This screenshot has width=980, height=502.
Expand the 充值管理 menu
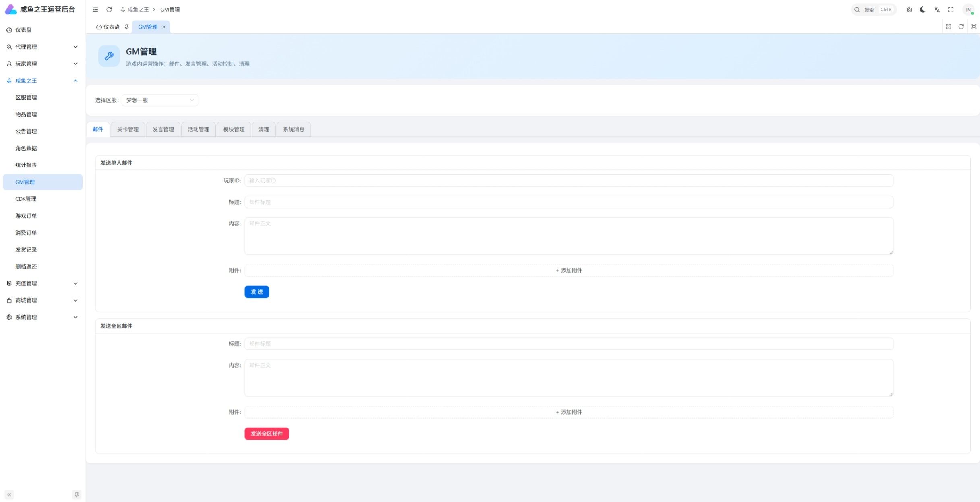click(43, 283)
